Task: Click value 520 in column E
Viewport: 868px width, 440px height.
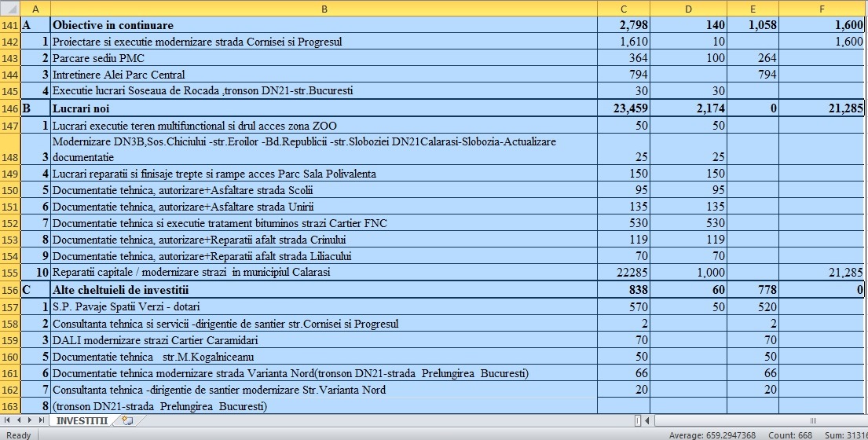Action: tap(753, 306)
